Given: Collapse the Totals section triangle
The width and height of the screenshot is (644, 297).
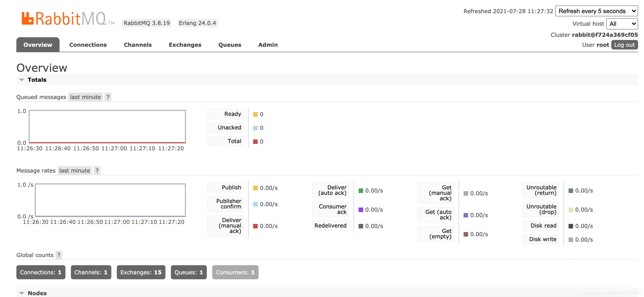Looking at the screenshot, I should coord(22,80).
